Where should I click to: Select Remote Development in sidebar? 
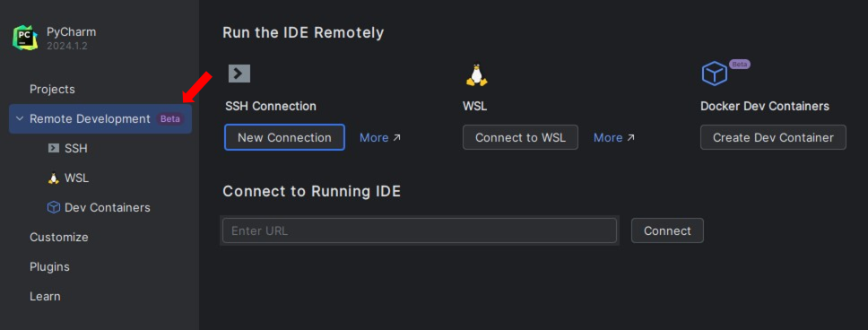click(100, 119)
